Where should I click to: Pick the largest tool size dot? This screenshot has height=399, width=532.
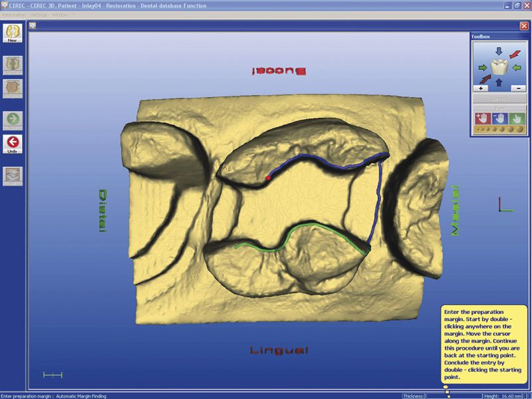(x=519, y=129)
